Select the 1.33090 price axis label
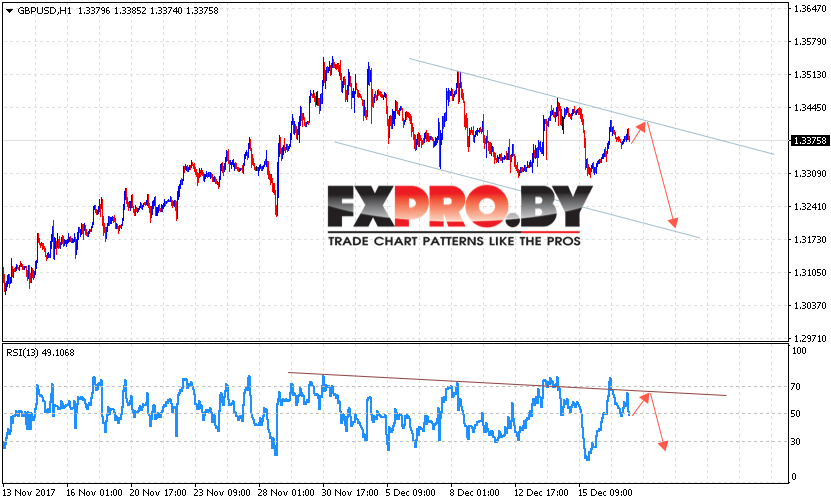Screen dimensions: 831x504 tap(809, 173)
